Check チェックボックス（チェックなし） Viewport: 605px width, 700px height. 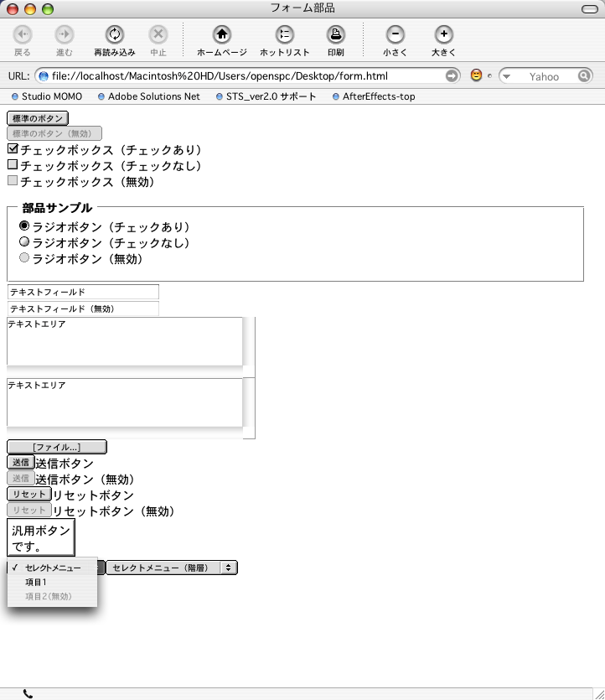click(13, 165)
